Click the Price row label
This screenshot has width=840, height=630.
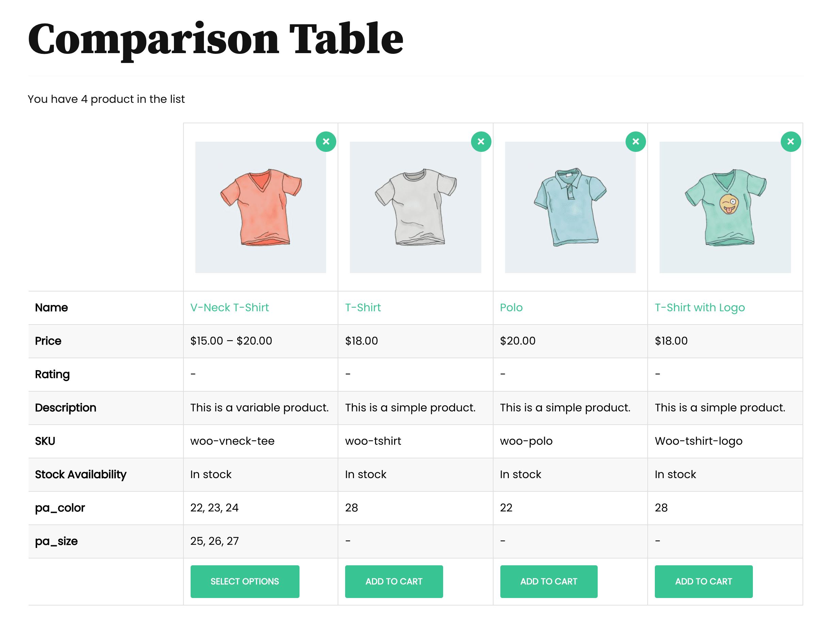(x=48, y=341)
